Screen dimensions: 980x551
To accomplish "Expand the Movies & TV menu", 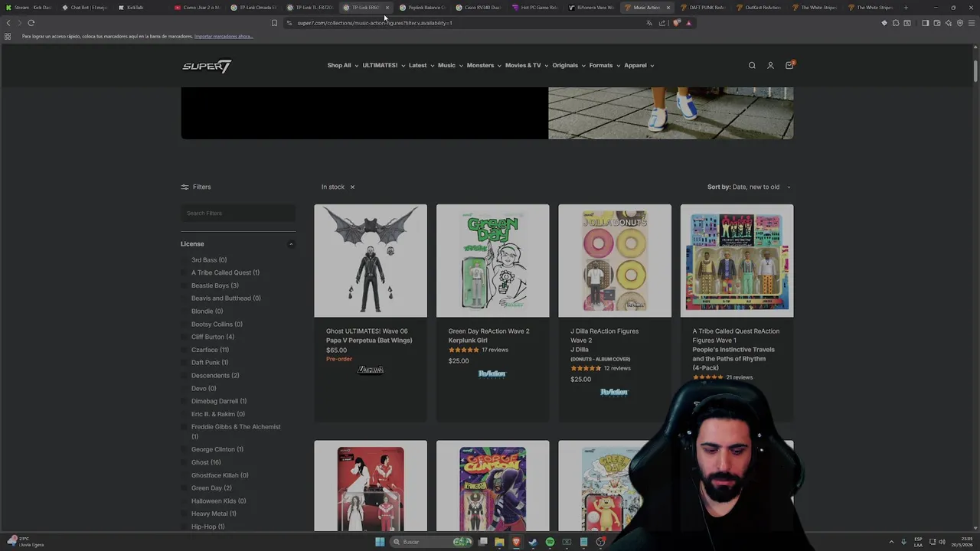I will [x=527, y=66].
